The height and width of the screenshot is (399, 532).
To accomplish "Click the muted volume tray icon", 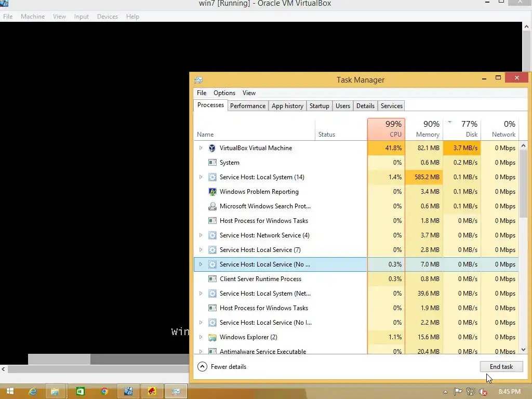I will [483, 392].
